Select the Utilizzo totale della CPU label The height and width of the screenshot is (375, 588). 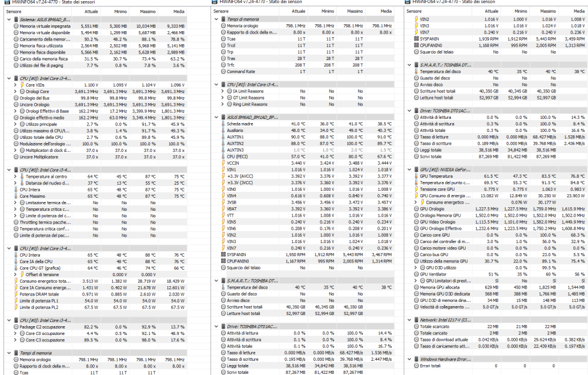42,137
